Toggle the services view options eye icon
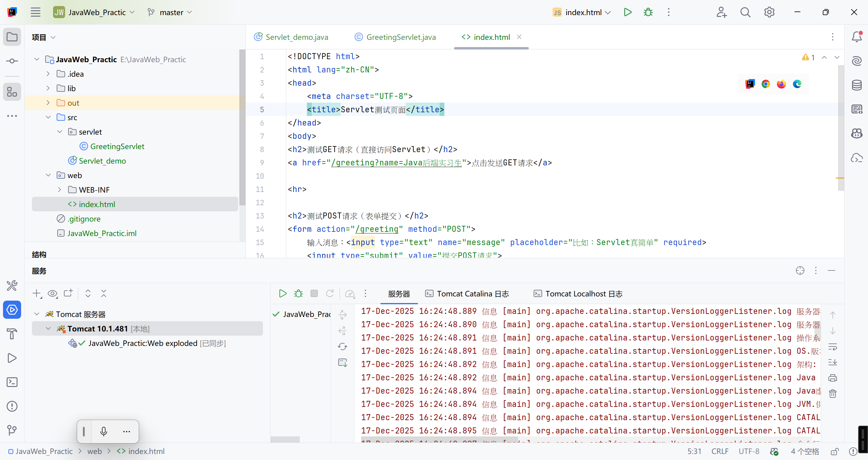 (x=52, y=293)
